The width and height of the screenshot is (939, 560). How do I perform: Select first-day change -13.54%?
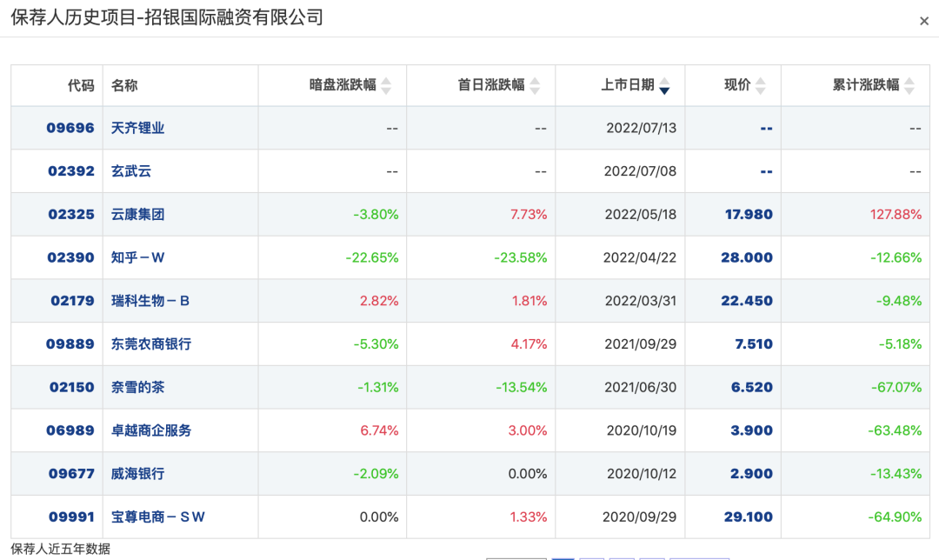coord(521,387)
